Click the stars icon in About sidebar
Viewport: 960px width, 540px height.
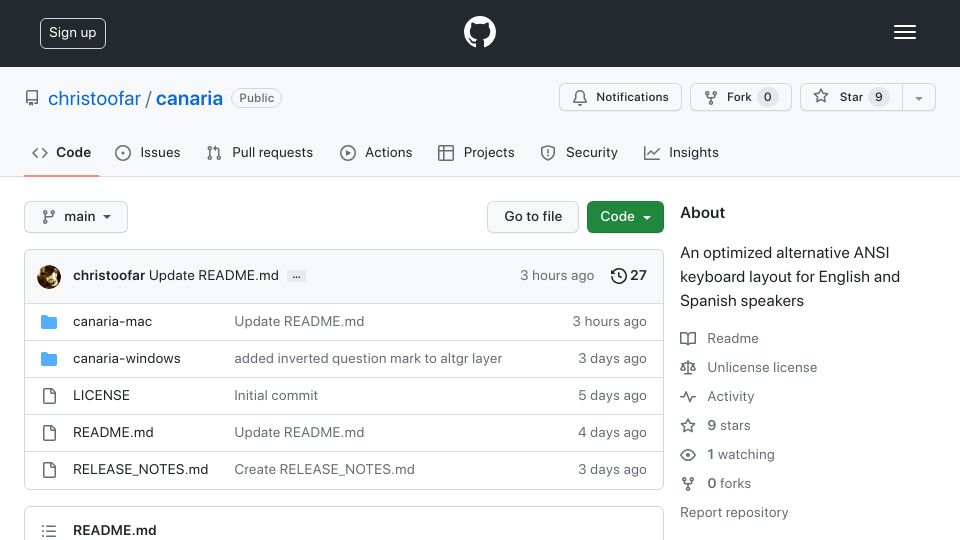[688, 426]
